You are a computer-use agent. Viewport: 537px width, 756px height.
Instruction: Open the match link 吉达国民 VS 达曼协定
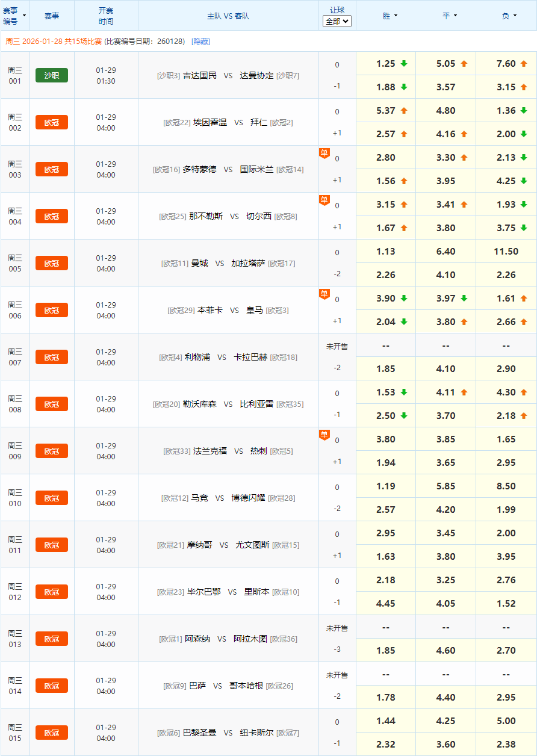pyautogui.click(x=228, y=75)
